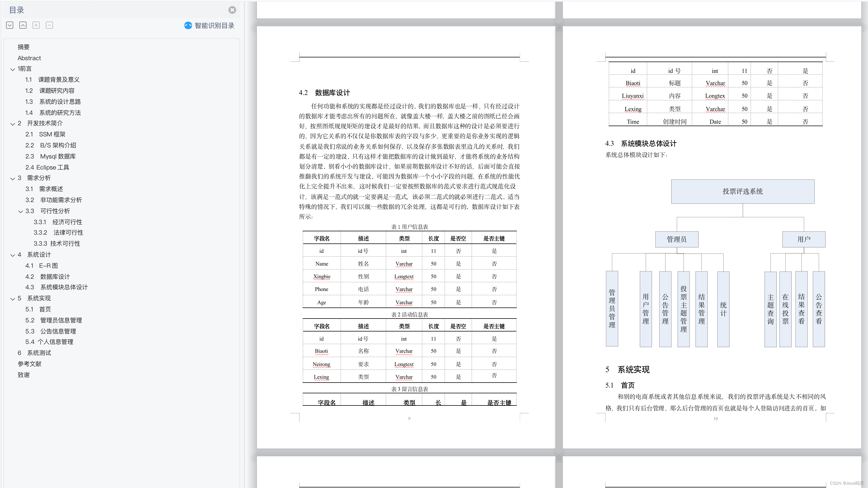Click the 表 3 留言信息表 caption
Screen dimensions: 868x488
(x=409, y=389)
